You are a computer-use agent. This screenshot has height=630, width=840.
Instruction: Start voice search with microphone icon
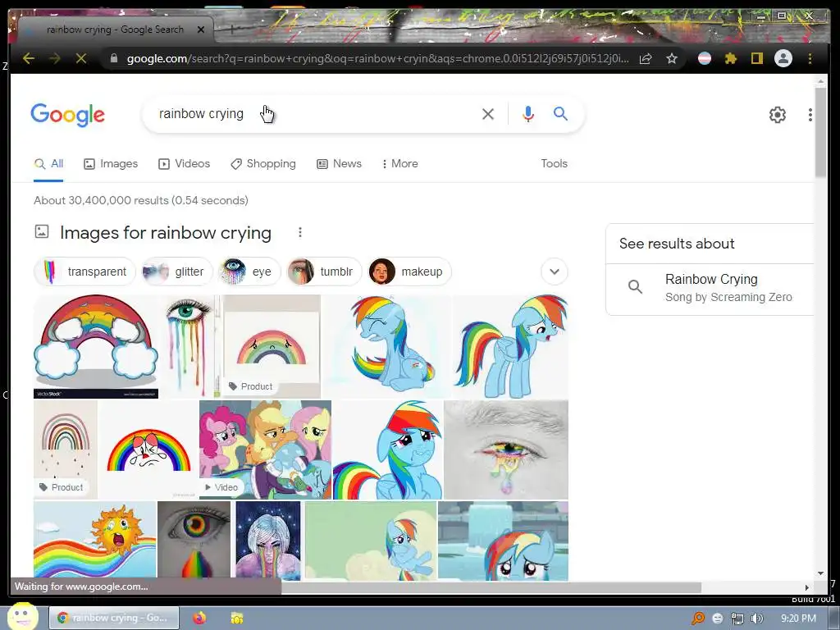coord(527,114)
